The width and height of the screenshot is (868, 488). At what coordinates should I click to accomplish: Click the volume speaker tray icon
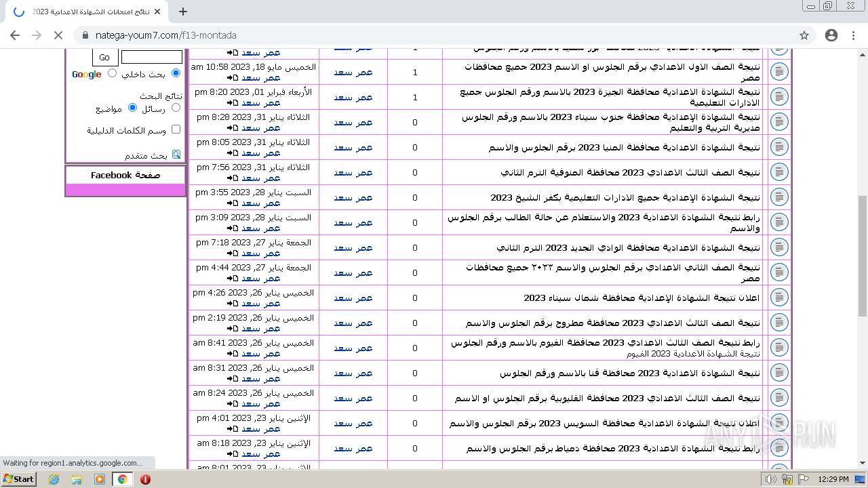771,479
